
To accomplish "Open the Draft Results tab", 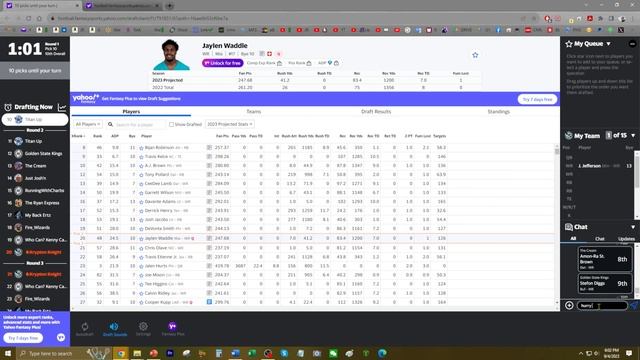I will click(376, 111).
